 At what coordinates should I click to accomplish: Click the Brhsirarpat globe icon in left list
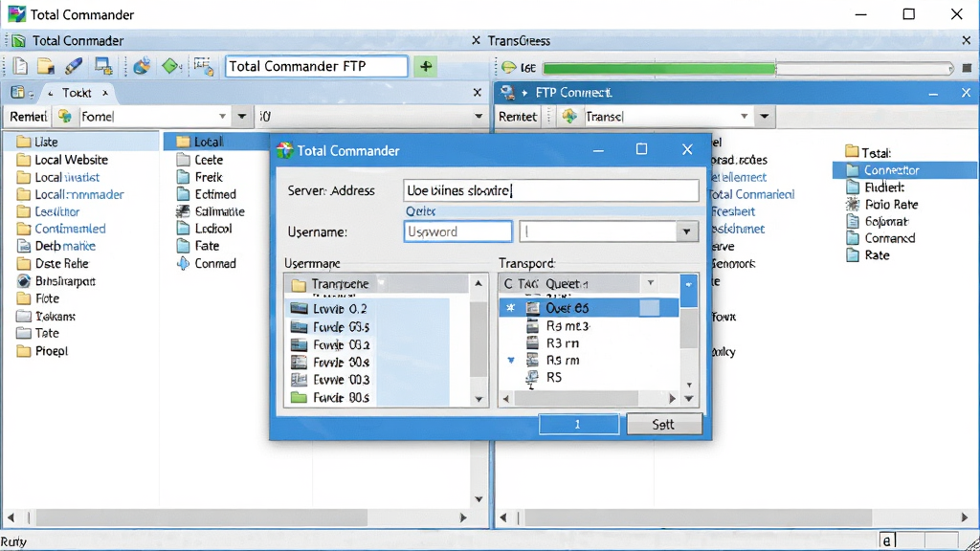24,281
